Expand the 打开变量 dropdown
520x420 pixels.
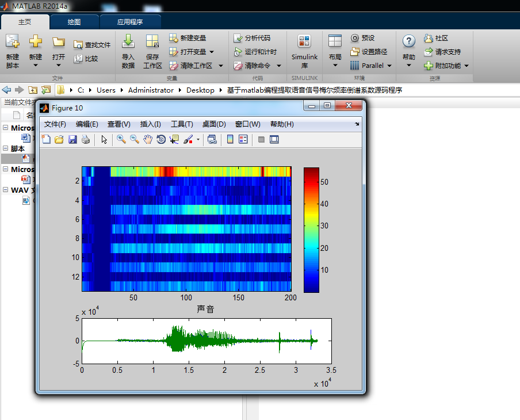[212, 52]
